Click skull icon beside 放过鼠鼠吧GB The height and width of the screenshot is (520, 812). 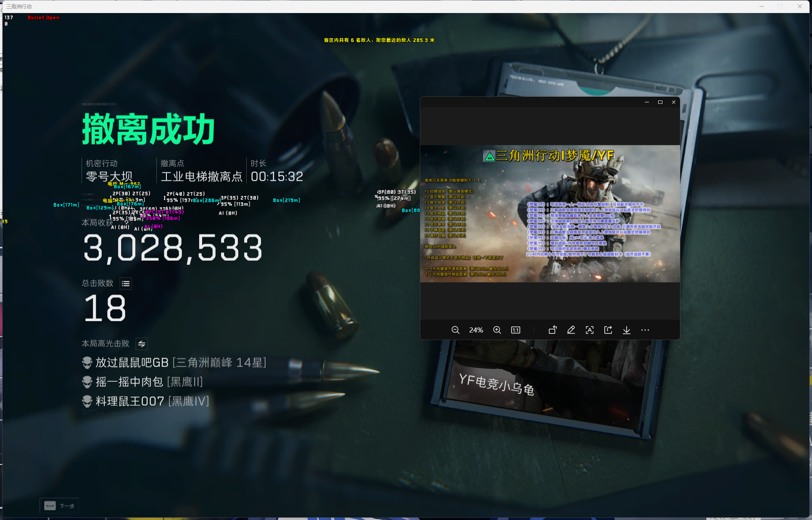pyautogui.click(x=87, y=362)
